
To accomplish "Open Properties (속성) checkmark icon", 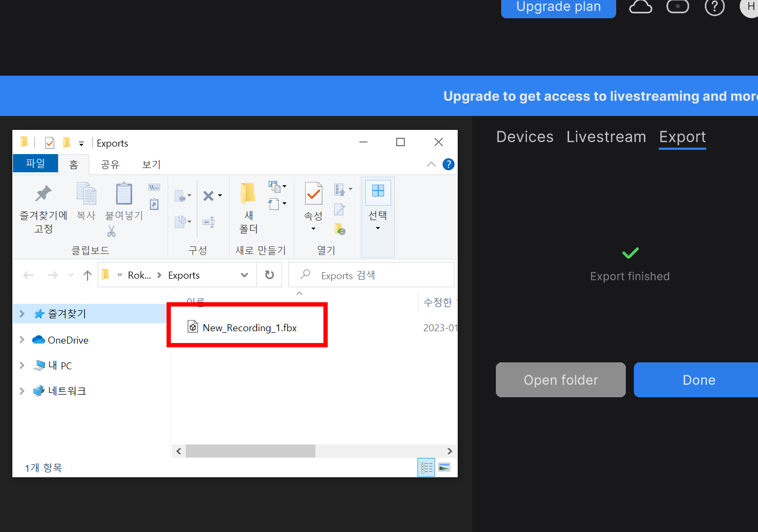I will pyautogui.click(x=314, y=193).
